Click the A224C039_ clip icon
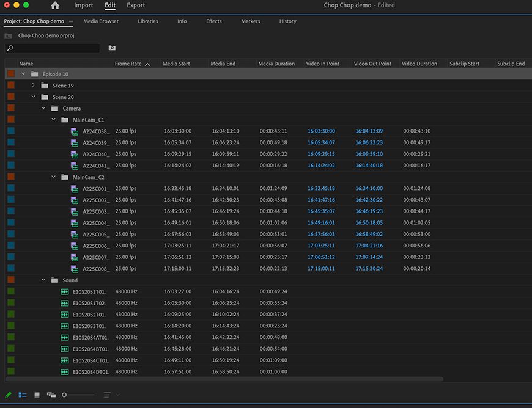Image resolution: width=532 pixels, height=408 pixels. click(75, 143)
